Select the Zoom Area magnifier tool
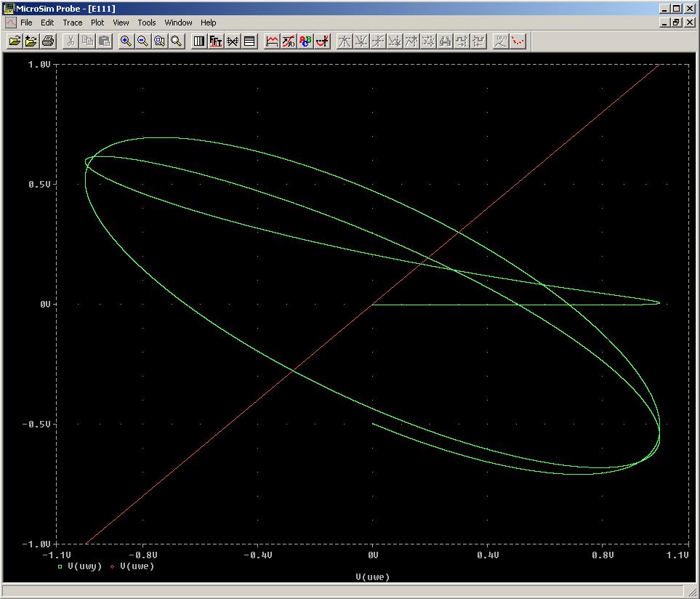The image size is (700, 599). pos(159,41)
